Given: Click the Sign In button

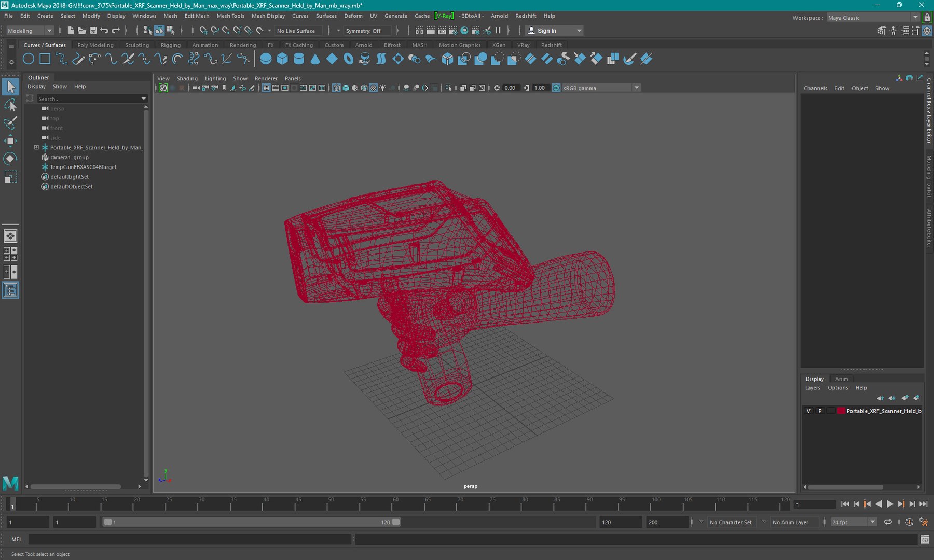Looking at the screenshot, I should (546, 31).
